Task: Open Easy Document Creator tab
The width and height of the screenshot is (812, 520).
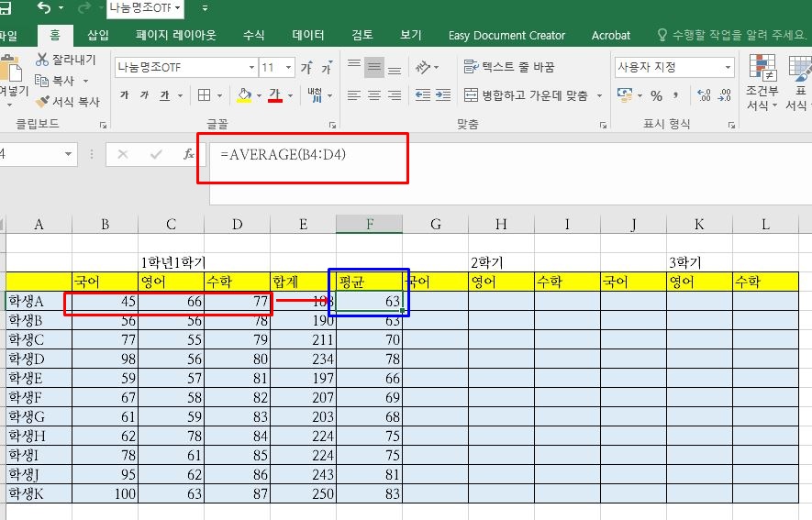Action: pyautogui.click(x=506, y=35)
